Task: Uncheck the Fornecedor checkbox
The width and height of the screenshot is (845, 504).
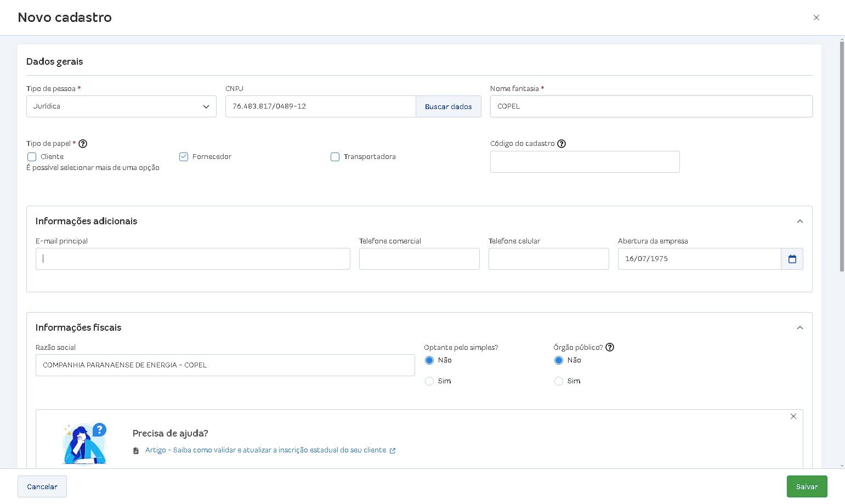Action: (184, 157)
